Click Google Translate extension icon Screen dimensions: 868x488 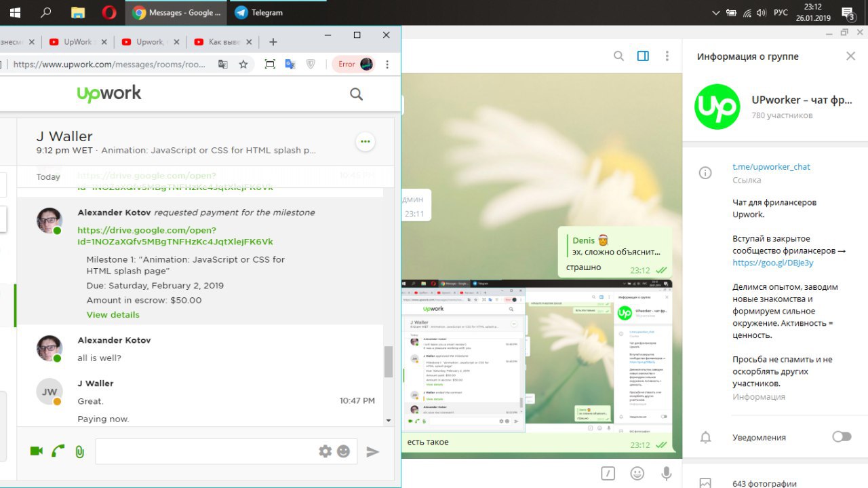pos(290,64)
